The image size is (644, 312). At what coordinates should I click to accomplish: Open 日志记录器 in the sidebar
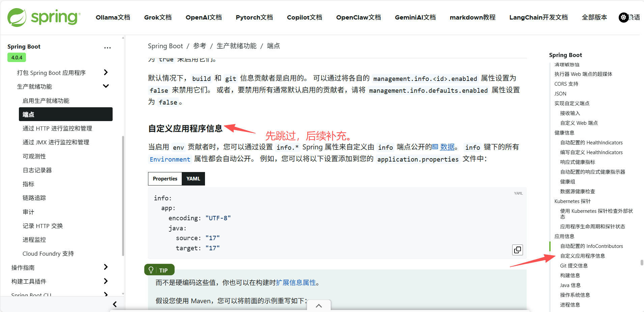(37, 170)
